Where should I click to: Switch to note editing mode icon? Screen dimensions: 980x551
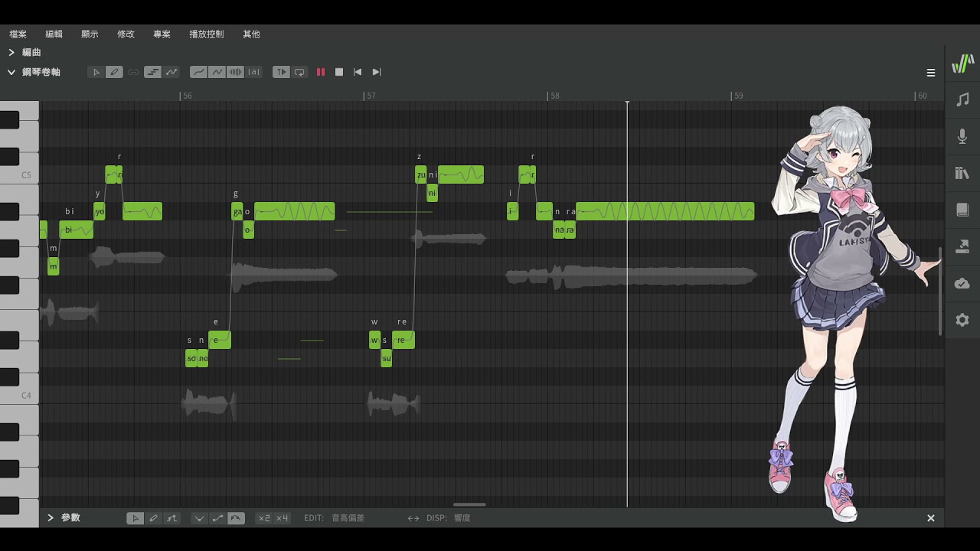[152, 72]
